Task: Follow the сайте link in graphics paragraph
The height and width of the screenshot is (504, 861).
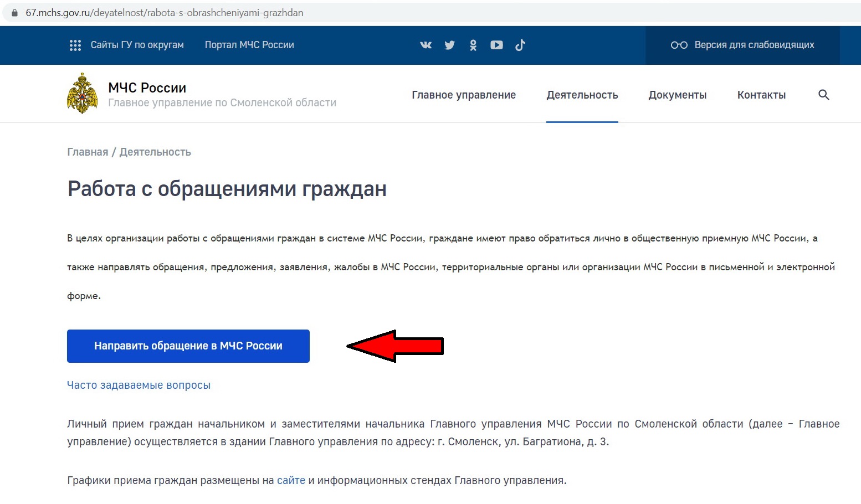Action: [x=291, y=480]
